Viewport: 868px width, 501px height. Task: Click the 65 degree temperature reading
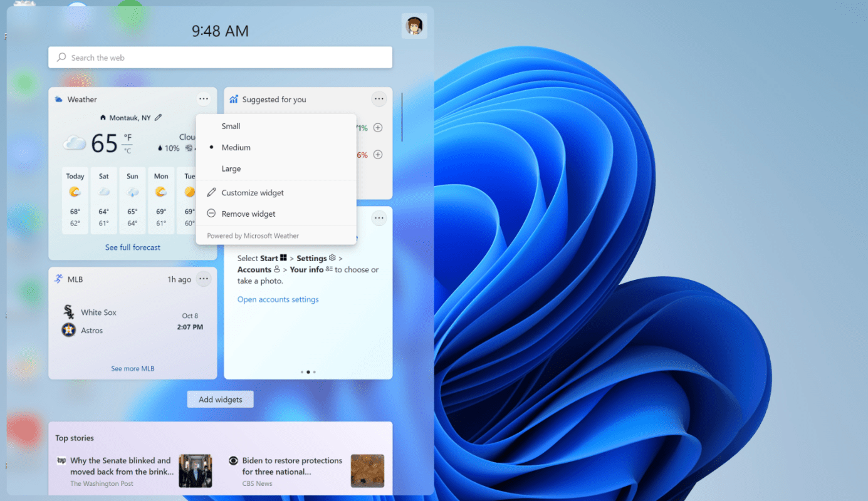[104, 143]
